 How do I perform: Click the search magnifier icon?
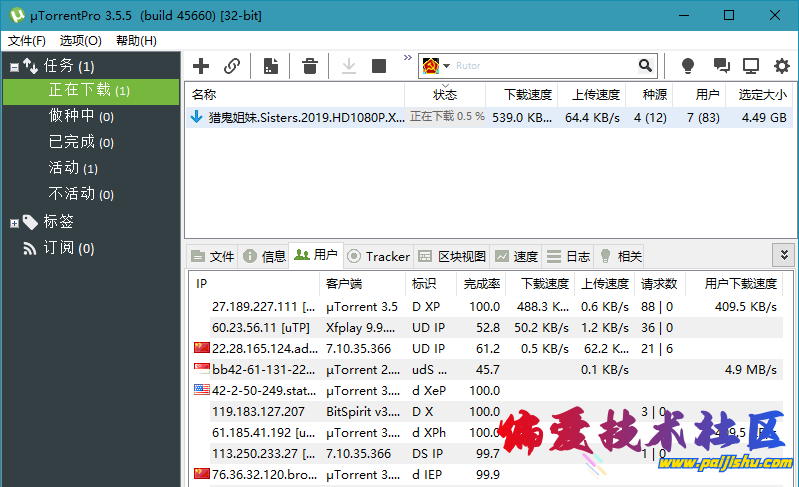(x=646, y=66)
